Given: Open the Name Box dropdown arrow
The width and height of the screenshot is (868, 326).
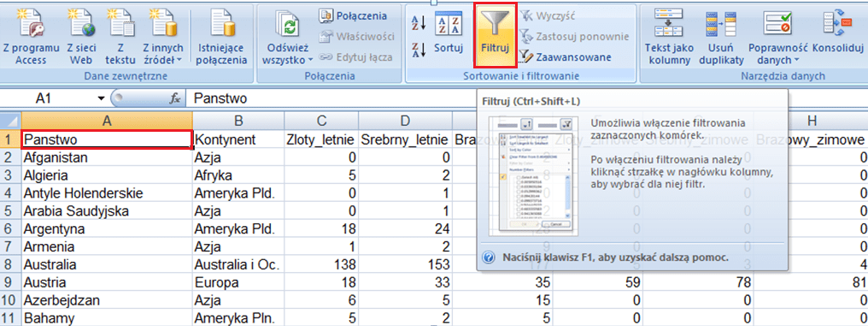Looking at the screenshot, I should (x=101, y=98).
